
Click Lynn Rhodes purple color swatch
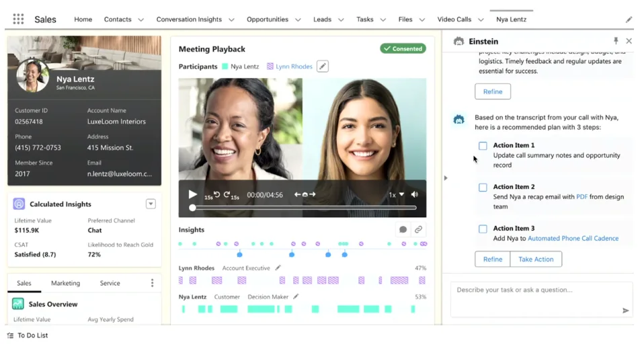coord(270,66)
